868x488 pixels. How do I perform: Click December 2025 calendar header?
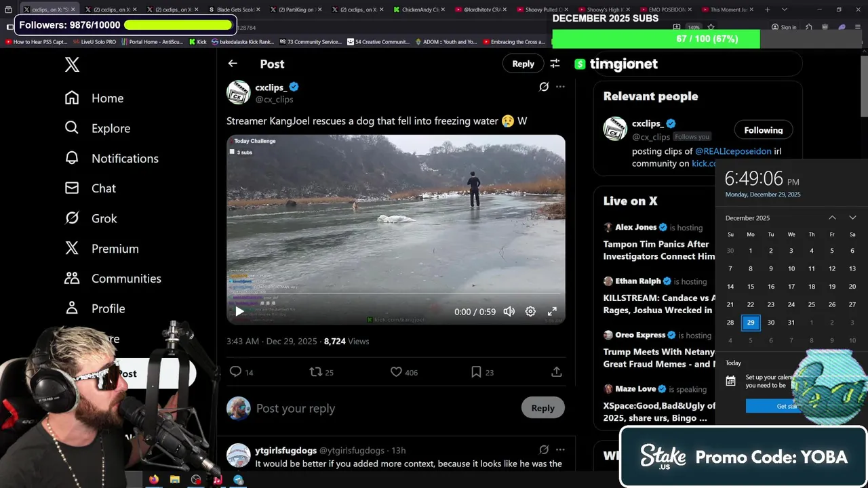pos(747,218)
